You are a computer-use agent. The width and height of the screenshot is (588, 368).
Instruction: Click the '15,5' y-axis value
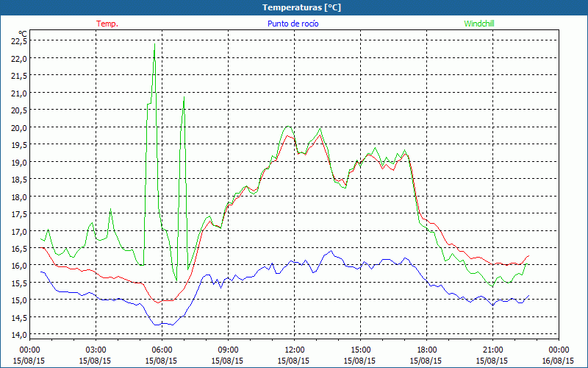pyautogui.click(x=19, y=283)
